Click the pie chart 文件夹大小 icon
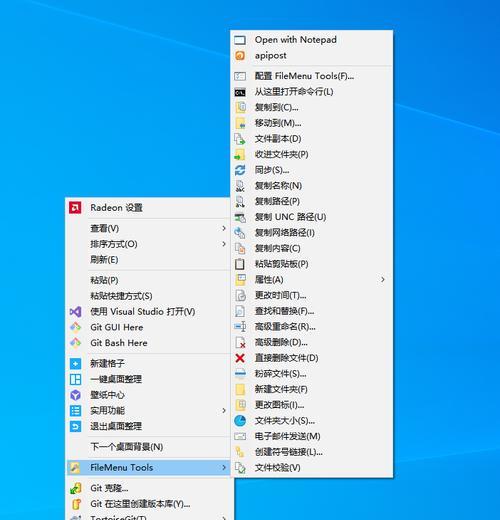The height and width of the screenshot is (520, 500). coord(240,421)
